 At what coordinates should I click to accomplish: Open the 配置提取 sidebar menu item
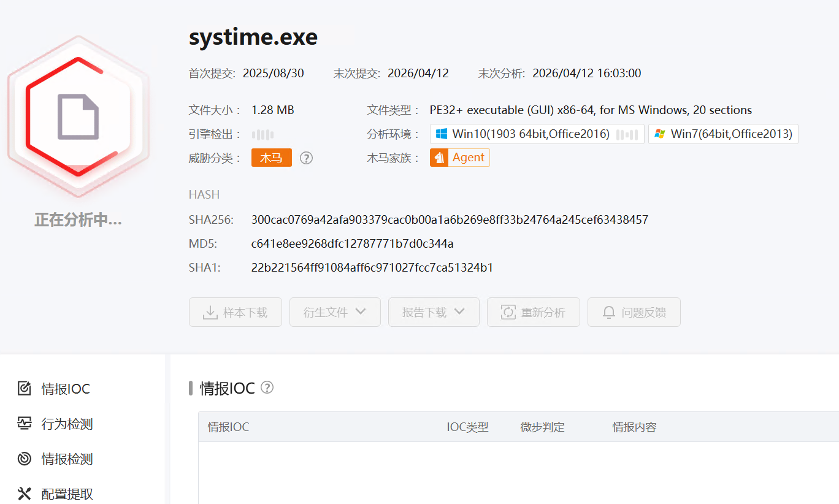pos(55,494)
